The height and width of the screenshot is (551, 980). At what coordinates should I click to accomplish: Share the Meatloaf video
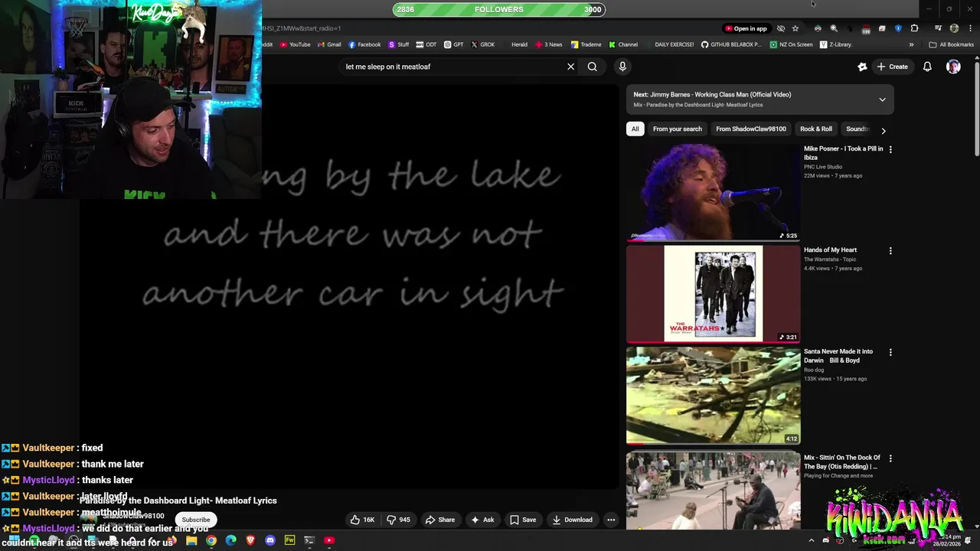(x=440, y=520)
